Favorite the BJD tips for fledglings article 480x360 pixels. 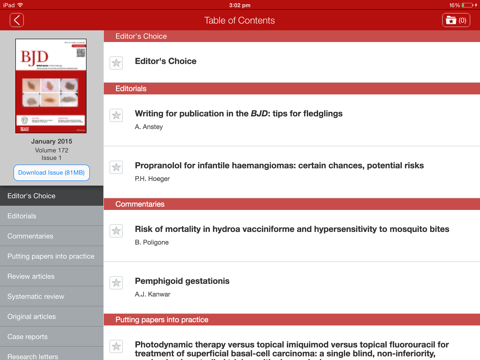(116, 115)
